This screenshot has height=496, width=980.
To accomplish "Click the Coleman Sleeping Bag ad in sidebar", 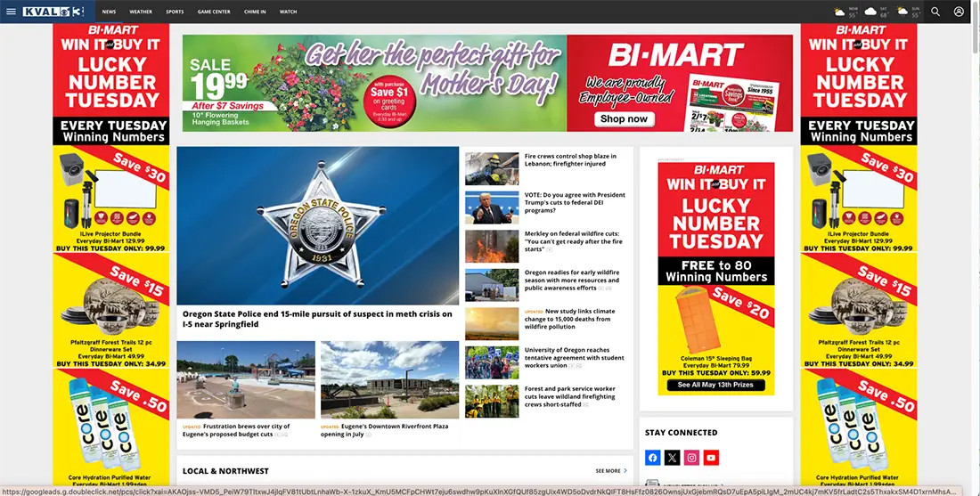I will pyautogui.click(x=715, y=279).
